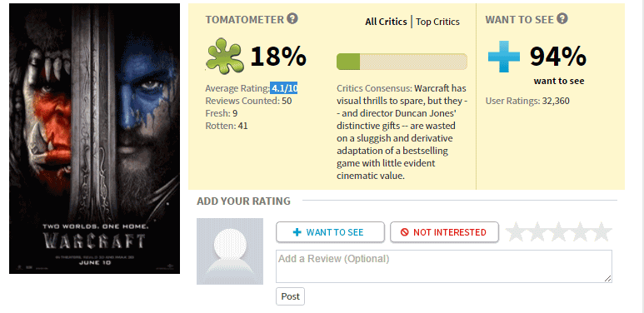
Task: Click the Want to See help icon
Action: click(562, 18)
